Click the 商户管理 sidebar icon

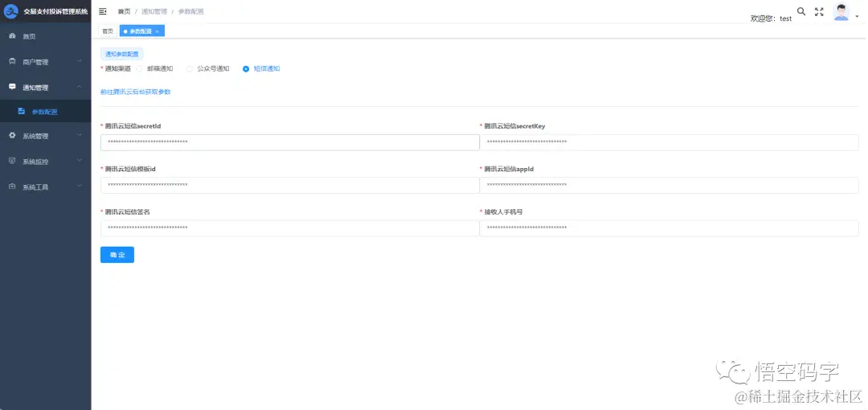(12, 61)
